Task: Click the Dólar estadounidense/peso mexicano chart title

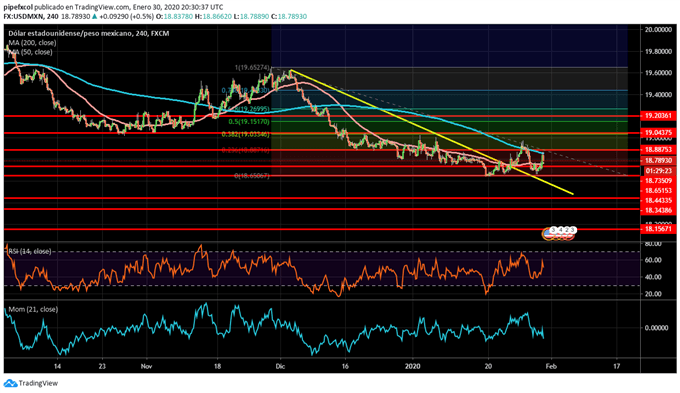Action: (88, 33)
